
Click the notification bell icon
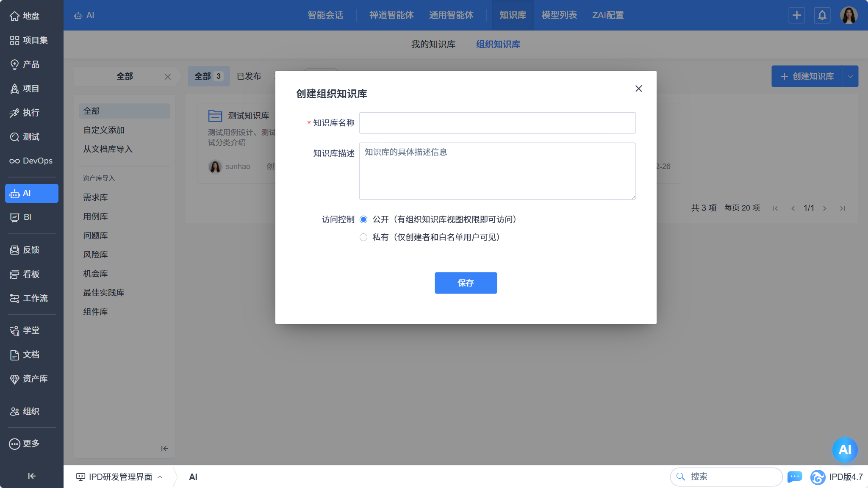point(822,15)
